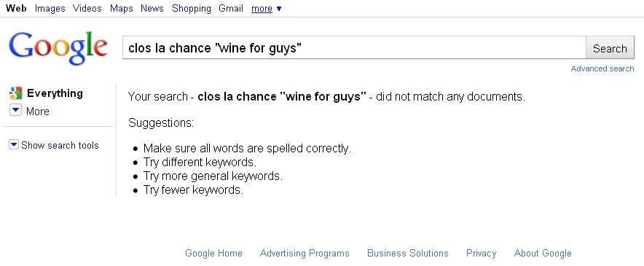Screen dimensions: 644x266
Task: Open News from top navigation
Action: [152, 8]
